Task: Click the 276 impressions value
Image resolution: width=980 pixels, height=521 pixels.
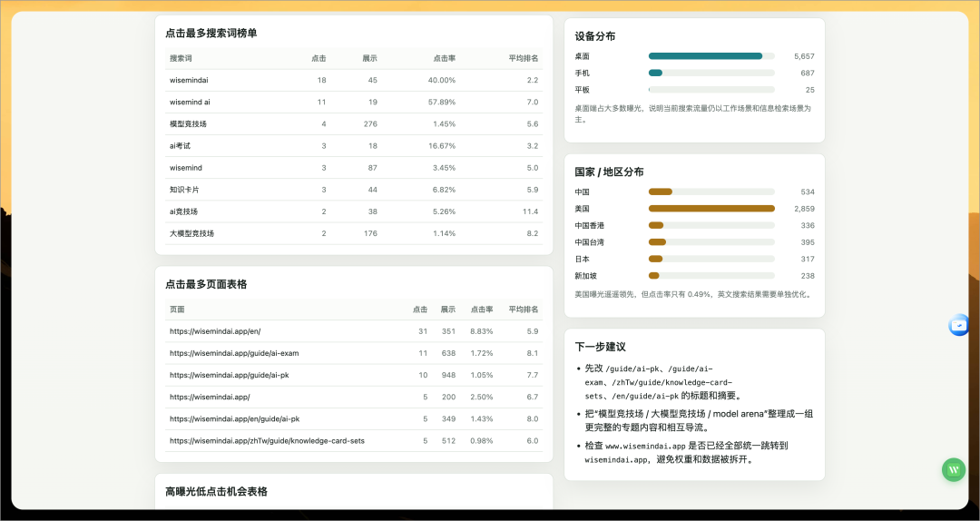Action: pyautogui.click(x=370, y=123)
